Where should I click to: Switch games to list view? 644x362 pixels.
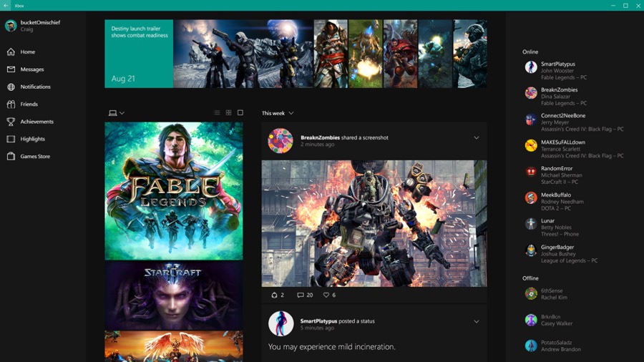pos(217,112)
